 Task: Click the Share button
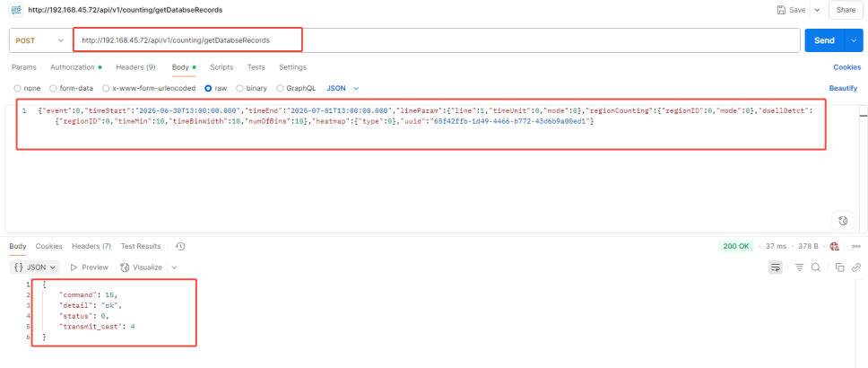click(846, 10)
